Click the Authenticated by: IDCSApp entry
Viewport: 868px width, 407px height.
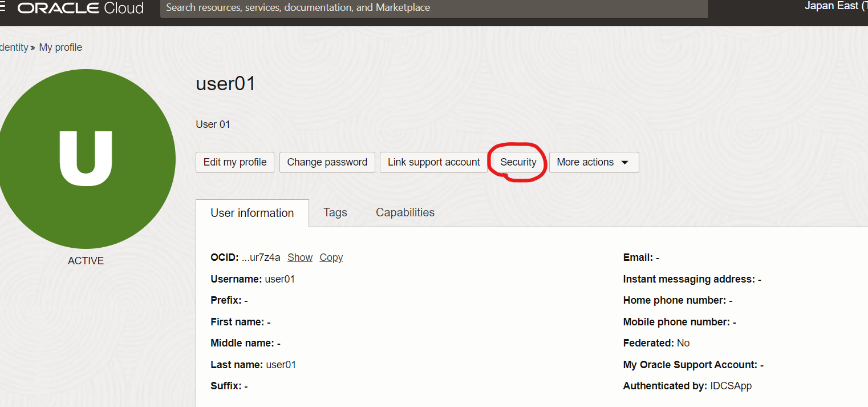click(x=687, y=386)
